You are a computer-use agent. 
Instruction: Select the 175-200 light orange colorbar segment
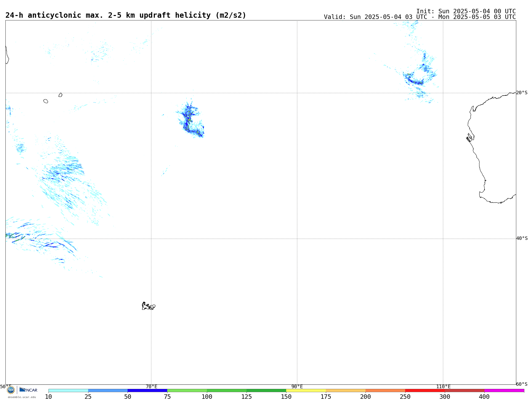[x=346, y=391]
